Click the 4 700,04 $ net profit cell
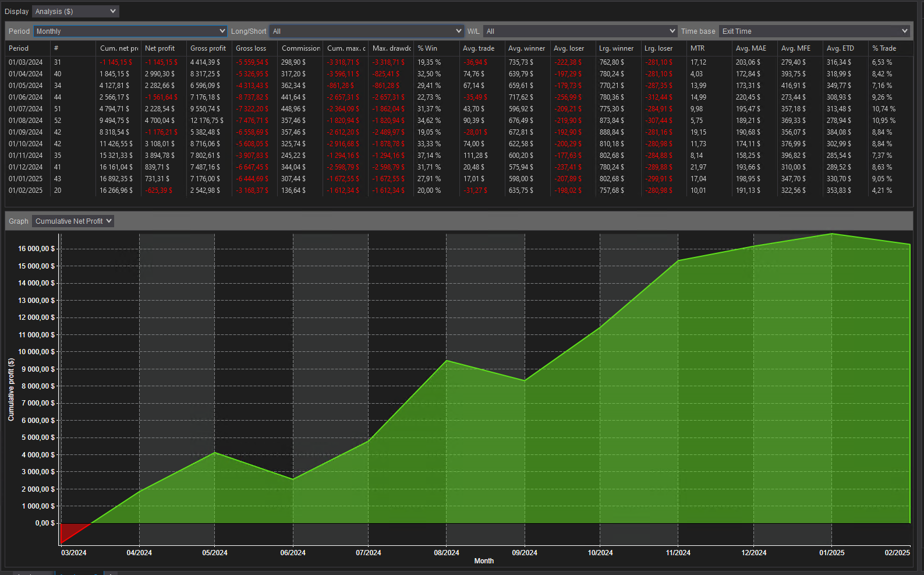The image size is (924, 575). (160, 121)
